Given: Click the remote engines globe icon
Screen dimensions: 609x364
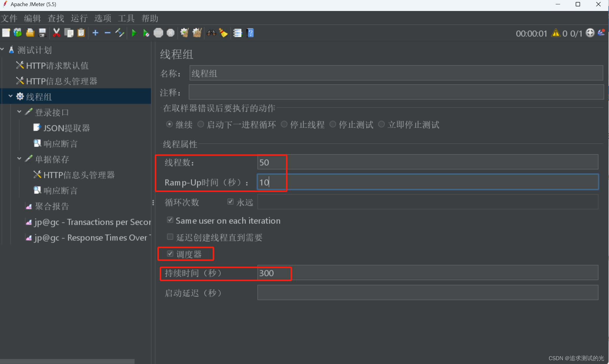Looking at the screenshot, I should pyautogui.click(x=590, y=33).
